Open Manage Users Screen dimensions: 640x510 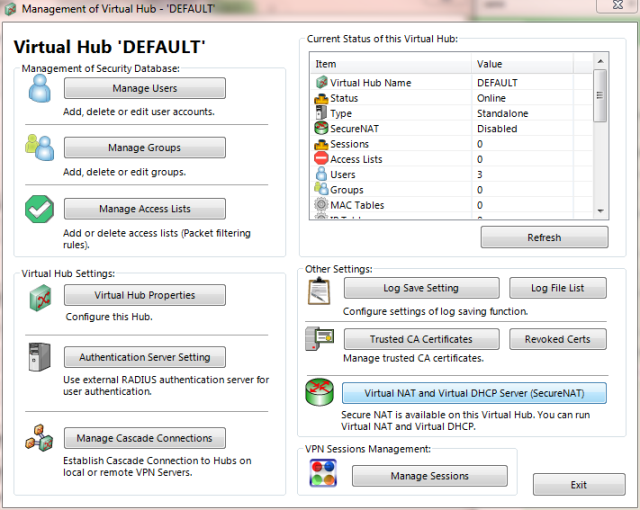(145, 88)
